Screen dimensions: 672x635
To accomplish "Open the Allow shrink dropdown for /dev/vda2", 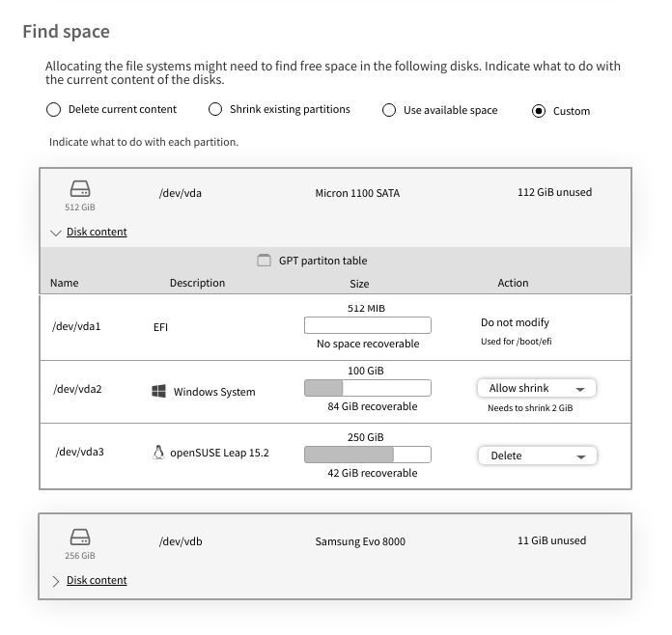I will click(x=537, y=388).
